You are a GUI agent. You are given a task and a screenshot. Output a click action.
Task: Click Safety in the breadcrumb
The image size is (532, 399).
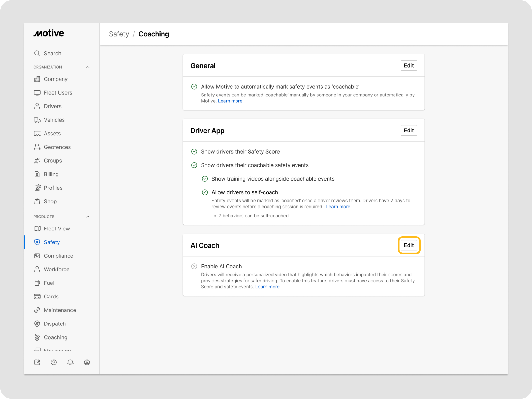click(119, 34)
